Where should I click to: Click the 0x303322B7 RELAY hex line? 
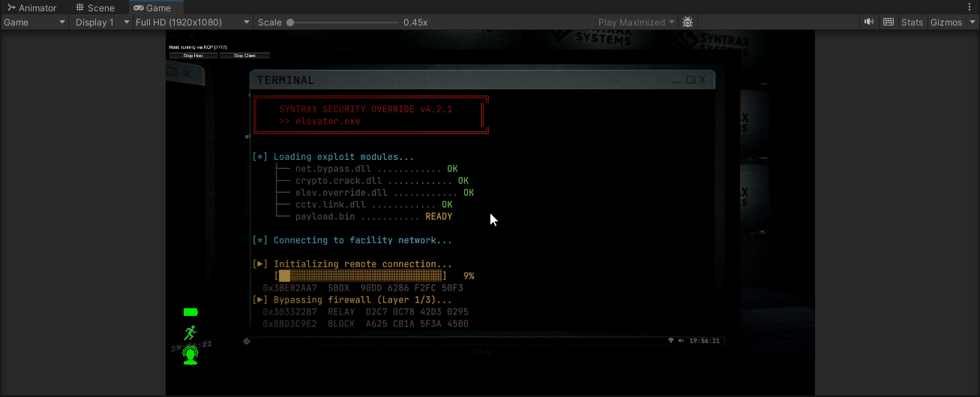[365, 311]
